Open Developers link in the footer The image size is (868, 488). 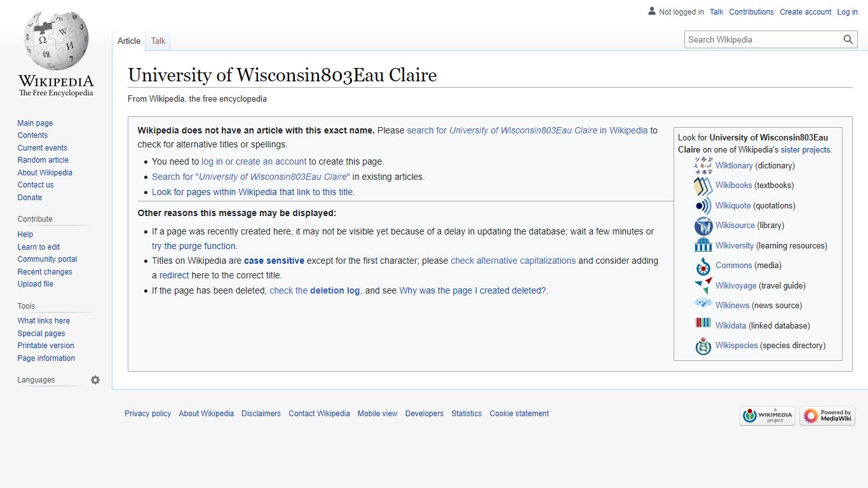pyautogui.click(x=424, y=414)
